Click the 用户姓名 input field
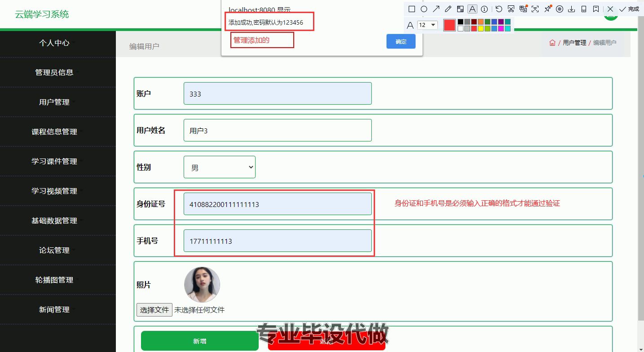The image size is (644, 352). (278, 130)
